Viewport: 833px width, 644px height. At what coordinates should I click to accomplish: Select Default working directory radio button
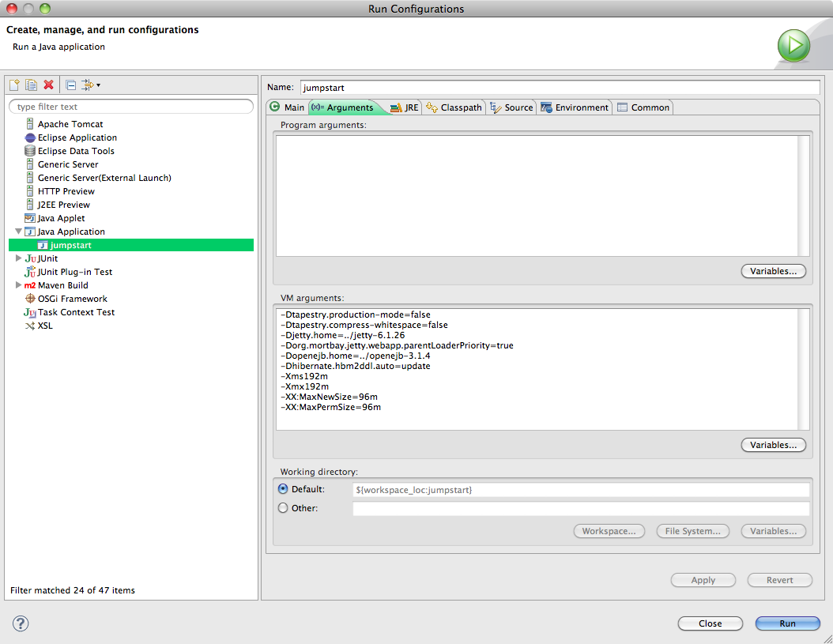[x=283, y=489]
